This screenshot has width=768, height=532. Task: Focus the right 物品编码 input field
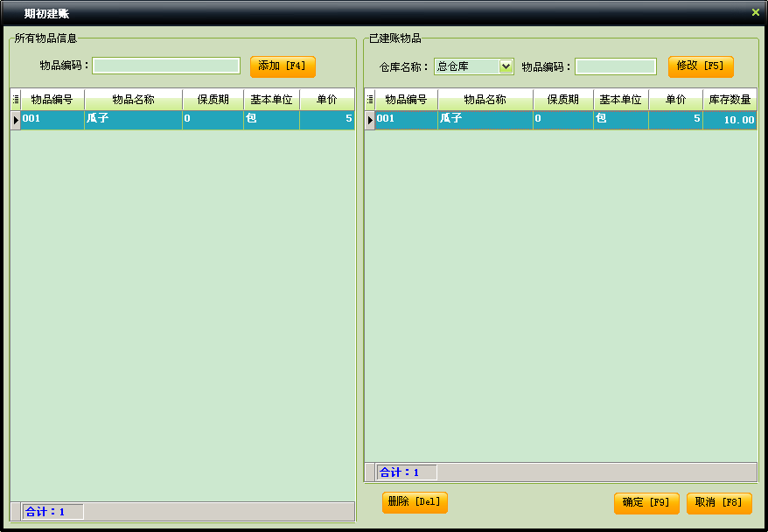coord(616,66)
